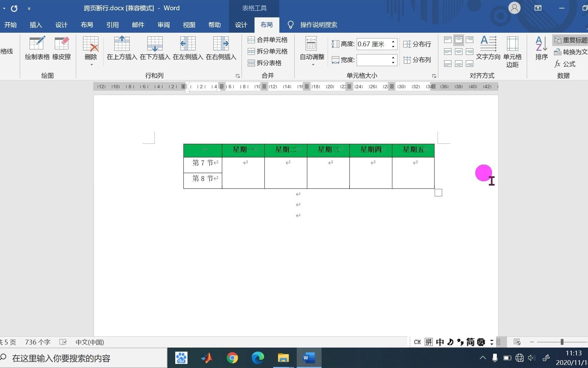Open Quick Access Toolbar customize dropdown
This screenshot has width=588, height=368.
(29, 8)
